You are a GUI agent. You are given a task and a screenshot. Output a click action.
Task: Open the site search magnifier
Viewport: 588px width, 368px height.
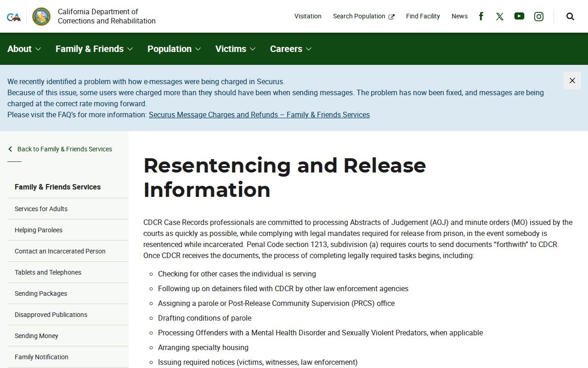coord(570,17)
